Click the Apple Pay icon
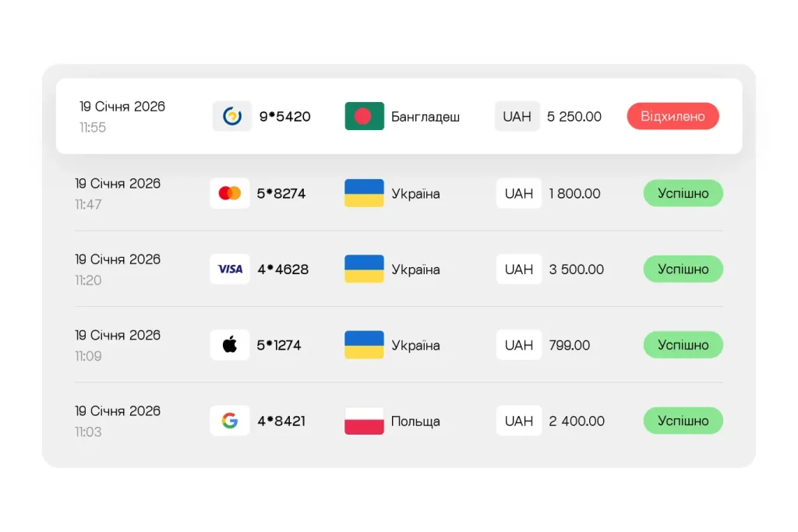Viewport: 798px width, 532px height. 230,345
